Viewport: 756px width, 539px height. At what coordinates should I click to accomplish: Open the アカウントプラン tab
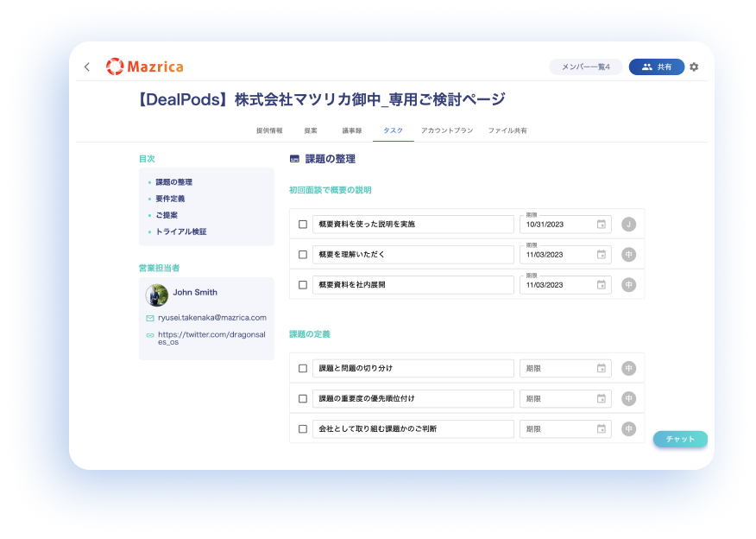pos(447,130)
